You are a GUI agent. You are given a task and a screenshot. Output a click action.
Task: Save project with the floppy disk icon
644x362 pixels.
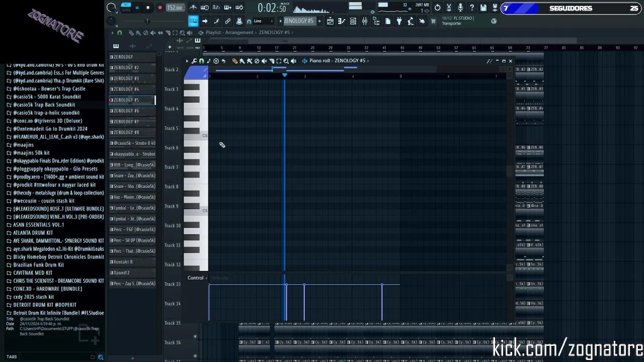coord(484,8)
